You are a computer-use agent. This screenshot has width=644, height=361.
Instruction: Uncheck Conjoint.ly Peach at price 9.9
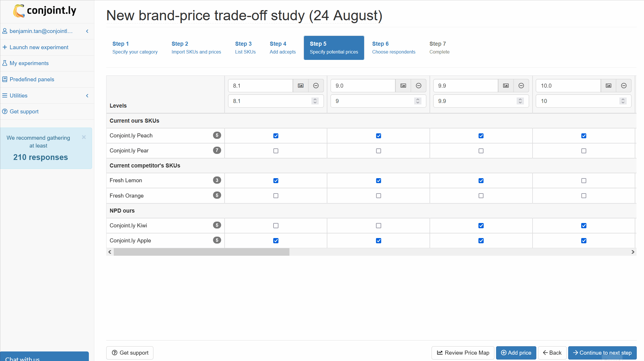pyautogui.click(x=481, y=136)
